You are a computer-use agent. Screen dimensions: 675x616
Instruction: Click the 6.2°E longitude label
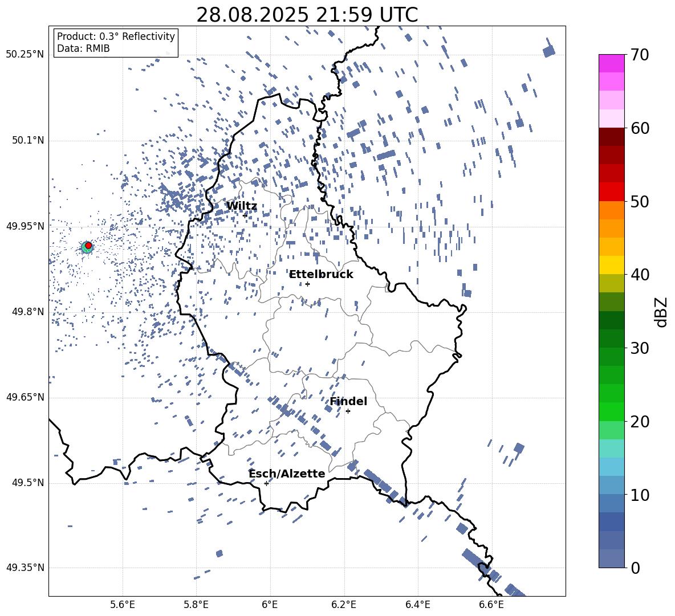344,605
